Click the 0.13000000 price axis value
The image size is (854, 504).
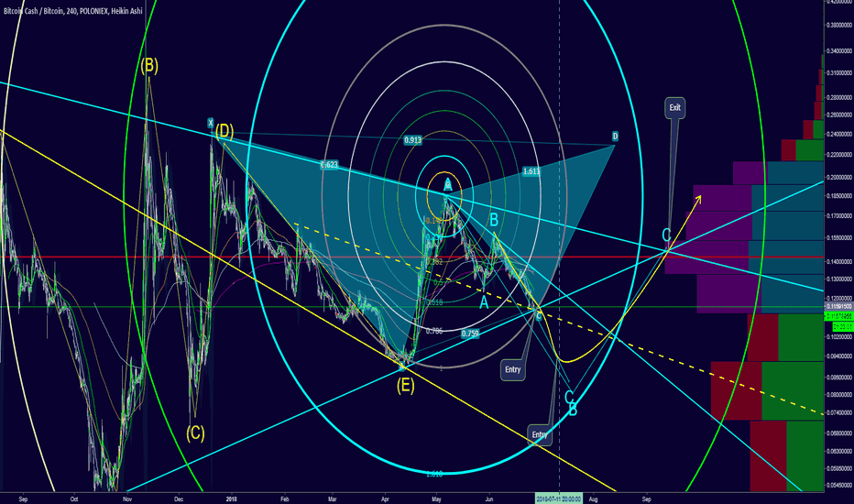click(839, 279)
